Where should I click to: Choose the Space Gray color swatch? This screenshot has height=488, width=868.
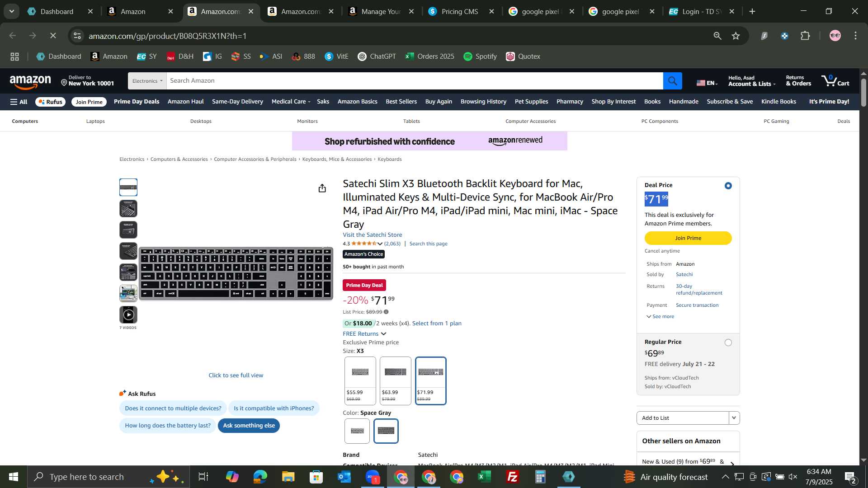click(x=386, y=431)
